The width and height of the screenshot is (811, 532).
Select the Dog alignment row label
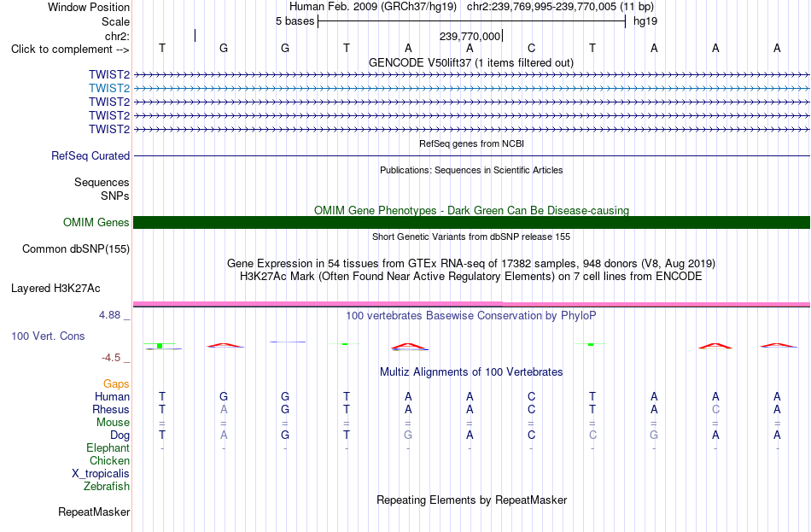tap(120, 436)
